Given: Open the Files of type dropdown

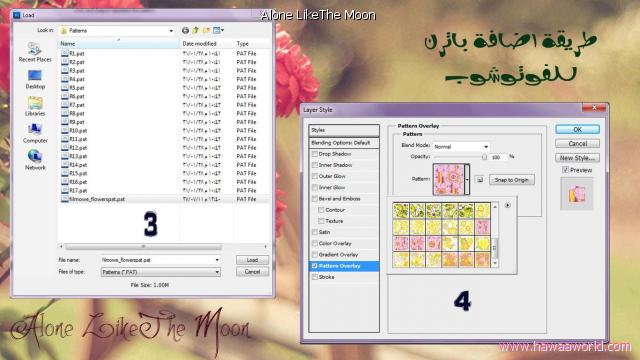Looking at the screenshot, I should [x=160, y=272].
